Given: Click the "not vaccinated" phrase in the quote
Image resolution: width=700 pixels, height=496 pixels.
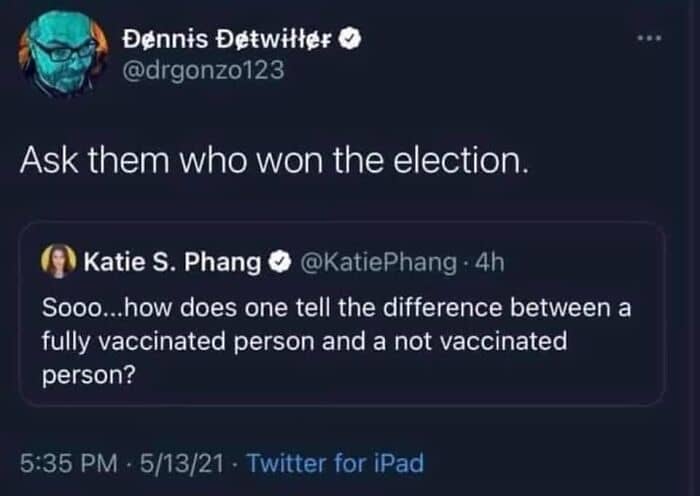Looking at the screenshot, I should 490,342.
